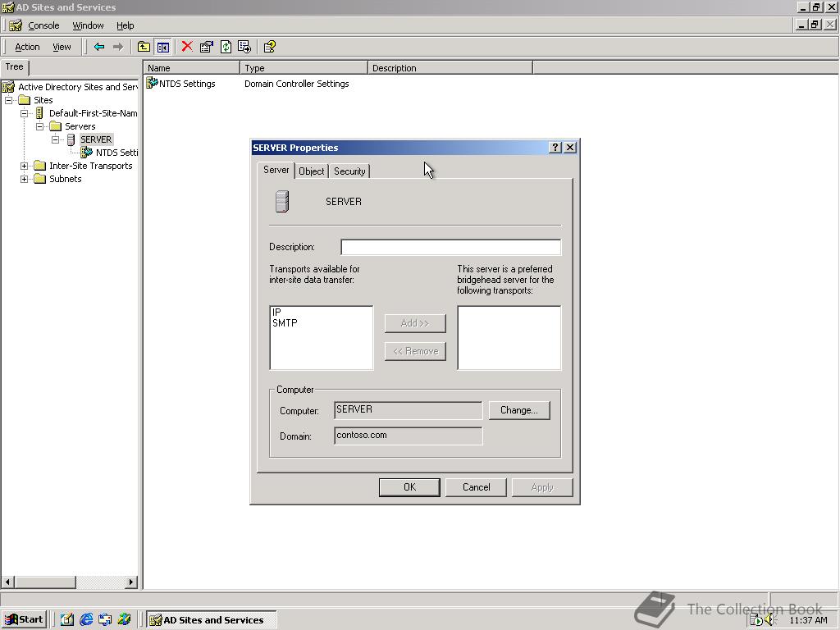Open the View menu
Image resolution: width=840 pixels, height=630 pixels.
[x=62, y=47]
